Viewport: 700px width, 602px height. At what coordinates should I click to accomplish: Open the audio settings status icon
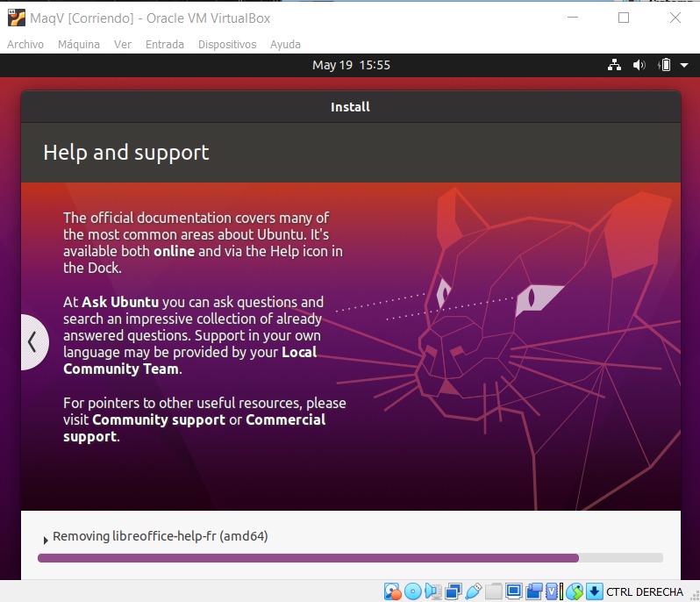[x=433, y=591]
